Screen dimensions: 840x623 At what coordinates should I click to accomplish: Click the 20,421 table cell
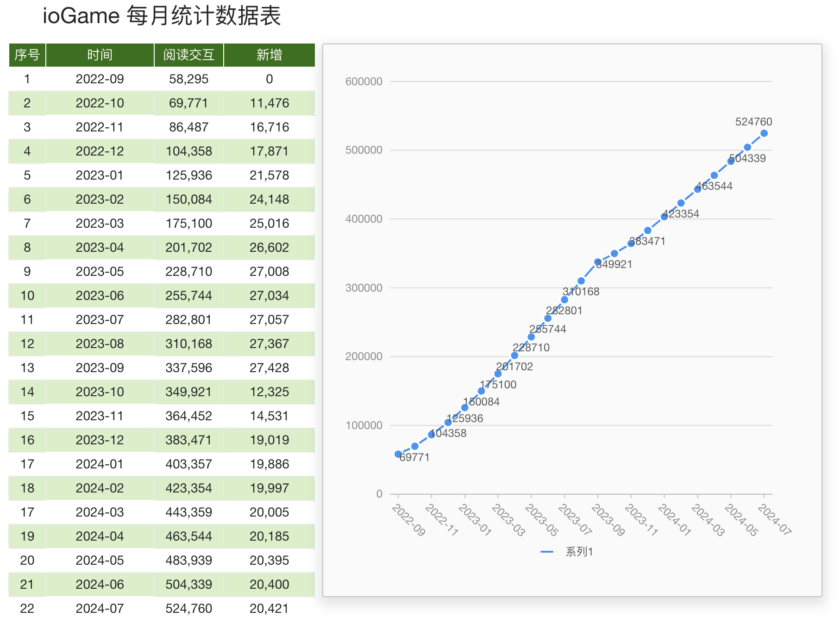(x=270, y=609)
